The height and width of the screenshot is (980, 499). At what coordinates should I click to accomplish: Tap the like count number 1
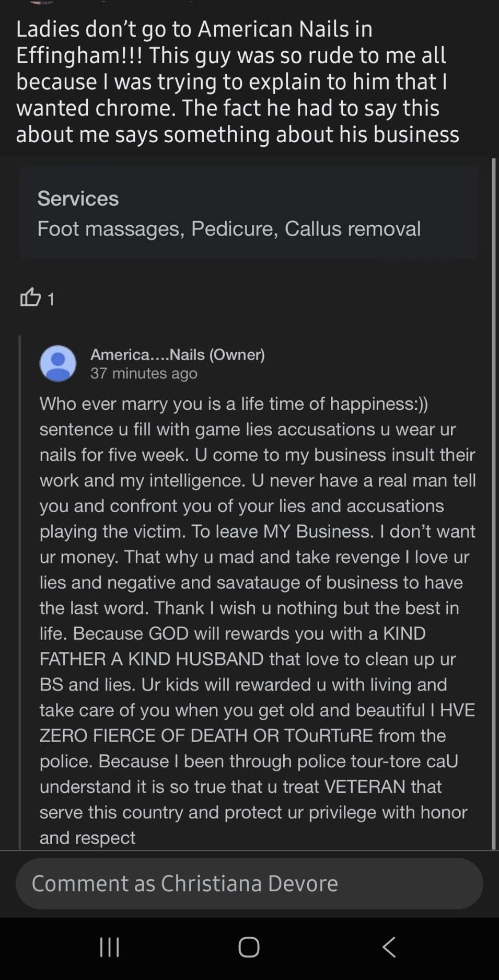[51, 299]
